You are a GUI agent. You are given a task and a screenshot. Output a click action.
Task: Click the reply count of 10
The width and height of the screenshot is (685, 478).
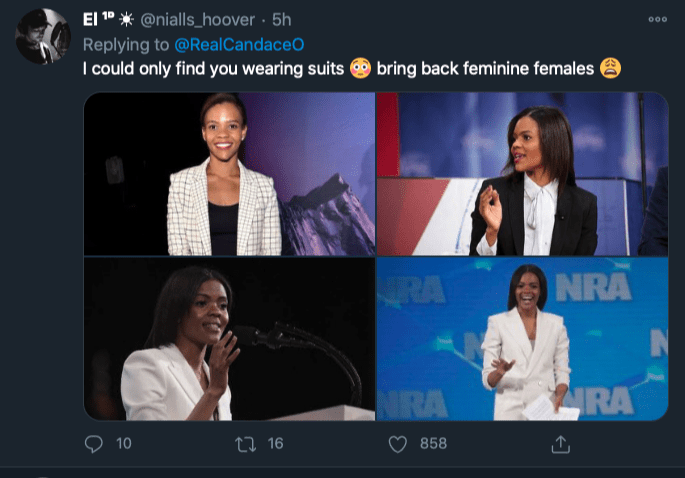coord(123,443)
